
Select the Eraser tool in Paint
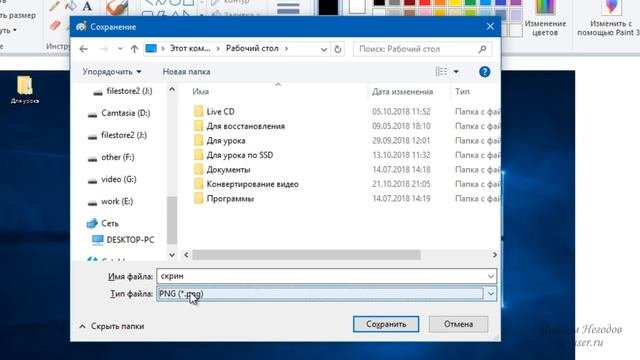point(55,25)
